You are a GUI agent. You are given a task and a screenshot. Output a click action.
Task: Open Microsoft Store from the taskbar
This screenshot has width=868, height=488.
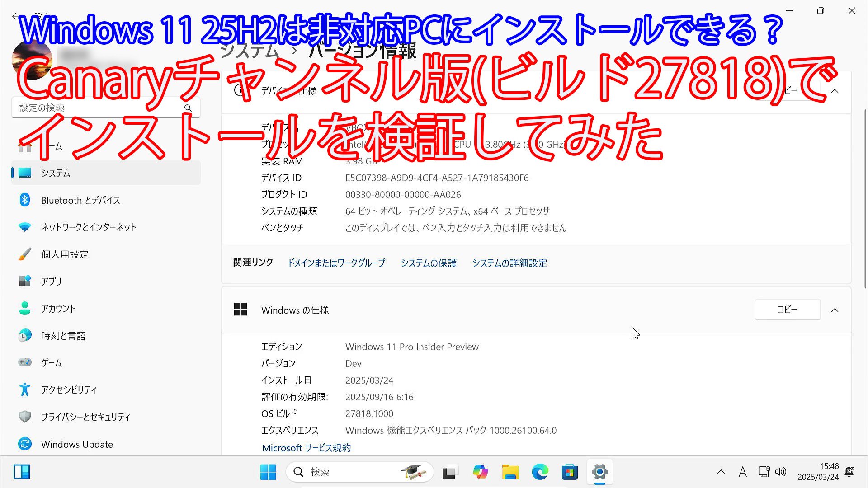[x=570, y=472]
